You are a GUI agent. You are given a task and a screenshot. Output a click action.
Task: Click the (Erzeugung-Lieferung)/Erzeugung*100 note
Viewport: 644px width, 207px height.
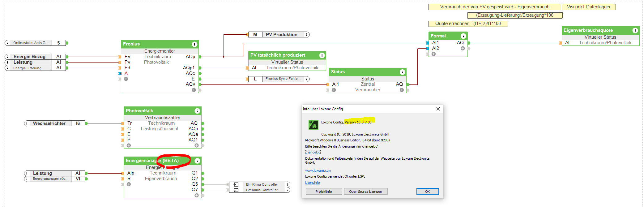tap(515, 15)
